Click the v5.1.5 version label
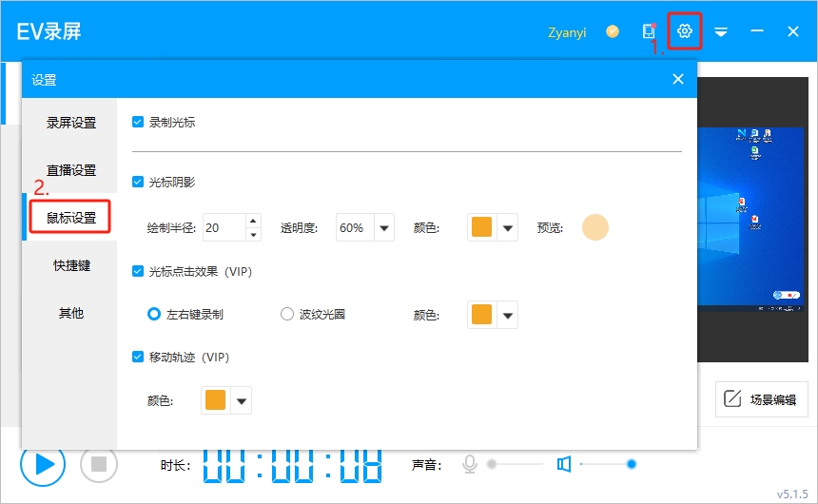818x504 pixels. point(792,494)
